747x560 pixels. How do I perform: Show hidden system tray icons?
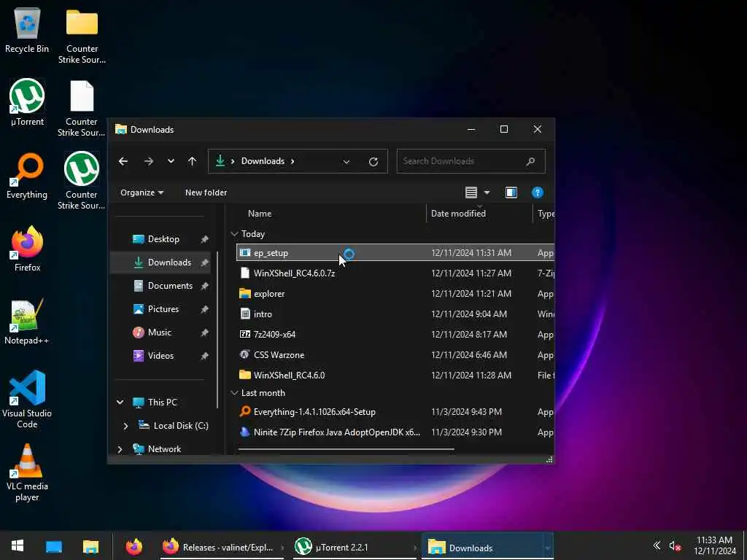point(657,545)
